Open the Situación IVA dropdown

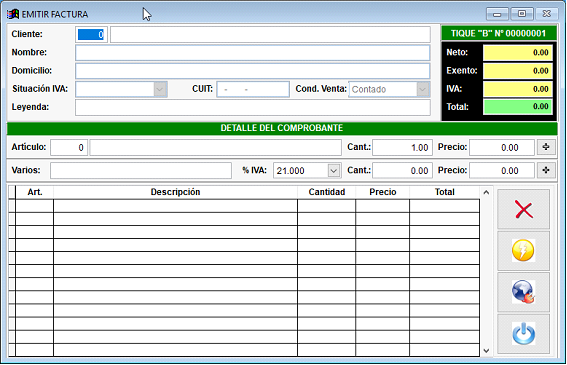(x=160, y=89)
